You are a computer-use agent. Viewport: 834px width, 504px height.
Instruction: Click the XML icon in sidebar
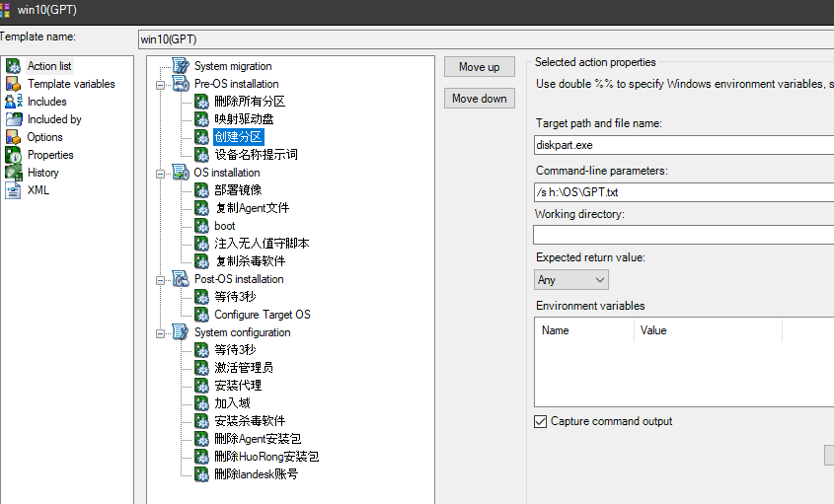tap(13, 190)
